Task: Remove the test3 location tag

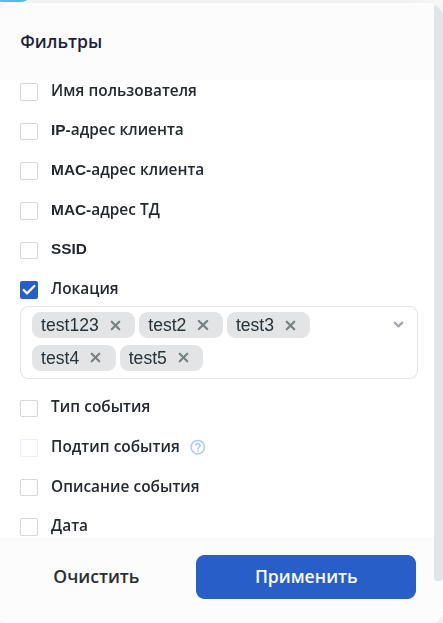Action: point(290,325)
